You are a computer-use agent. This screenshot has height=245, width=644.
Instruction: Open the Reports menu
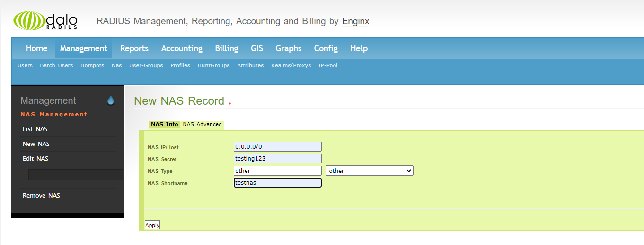click(x=134, y=48)
